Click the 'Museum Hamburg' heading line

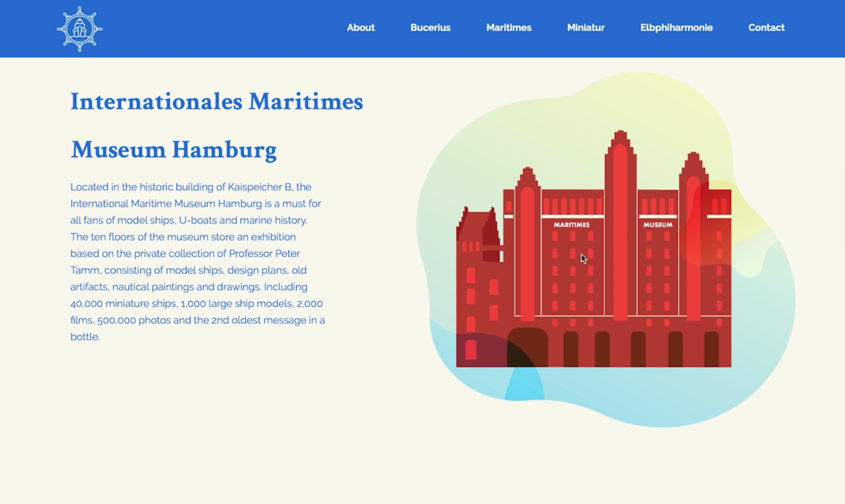point(174,150)
